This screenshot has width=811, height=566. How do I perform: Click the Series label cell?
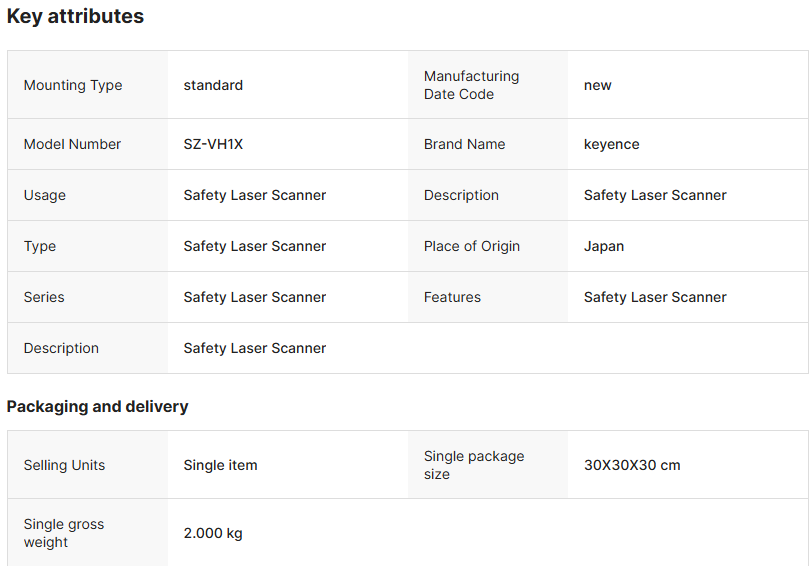(x=44, y=297)
